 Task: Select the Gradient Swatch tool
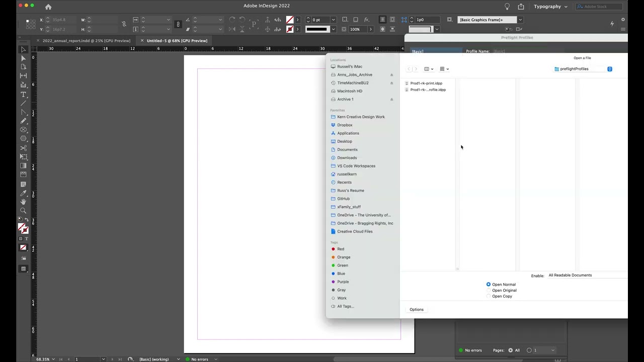tap(23, 165)
